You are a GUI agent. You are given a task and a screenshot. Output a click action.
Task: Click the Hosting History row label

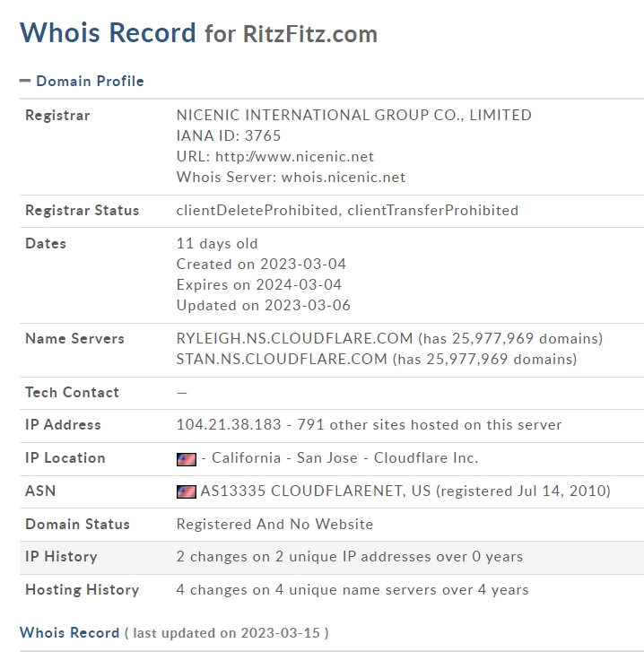(x=83, y=590)
